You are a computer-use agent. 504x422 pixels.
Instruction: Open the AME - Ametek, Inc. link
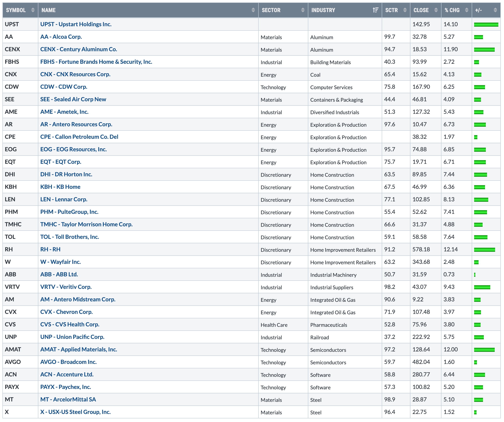pyautogui.click(x=64, y=112)
